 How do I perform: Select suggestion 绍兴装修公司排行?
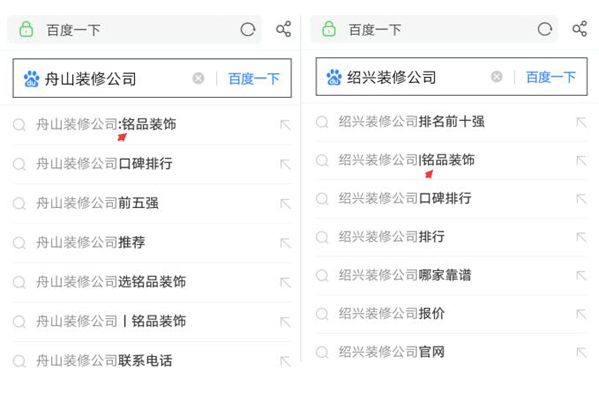coord(452,237)
